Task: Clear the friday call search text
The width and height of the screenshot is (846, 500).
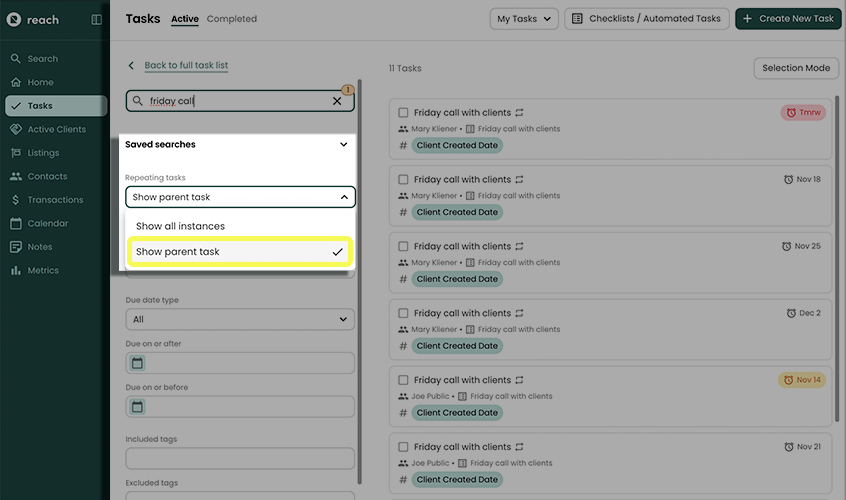Action: 337,101
